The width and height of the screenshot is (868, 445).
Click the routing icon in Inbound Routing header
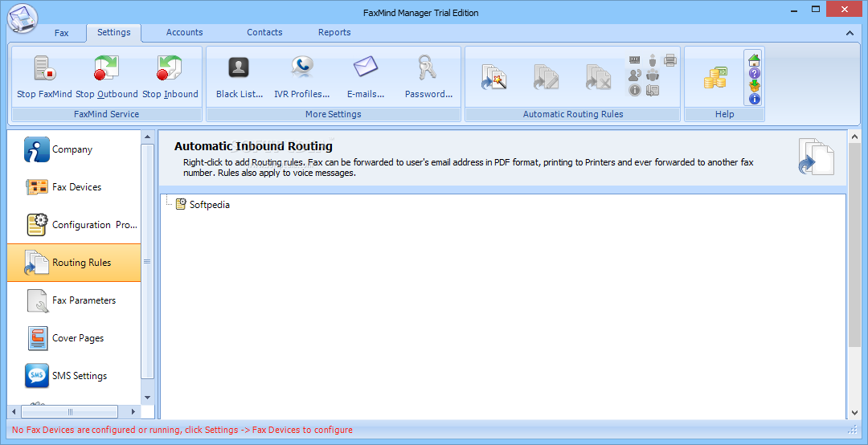pos(816,157)
